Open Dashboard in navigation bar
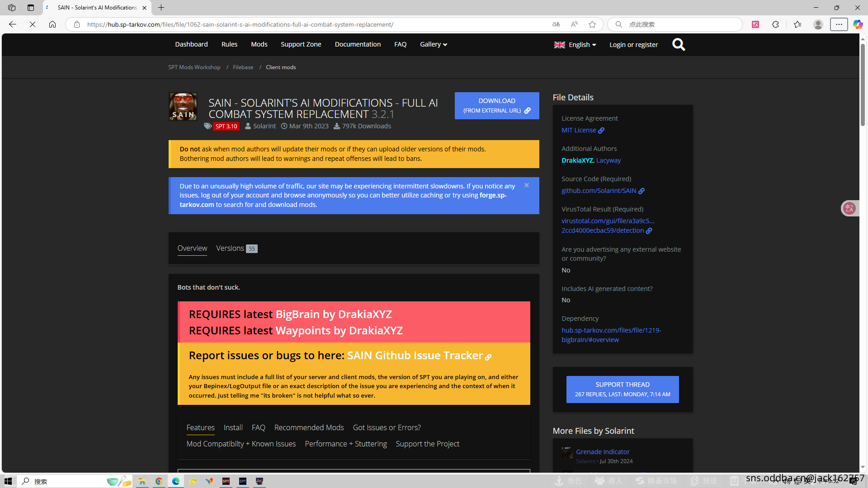Screen dimensions: 868x488 pyautogui.click(x=191, y=44)
